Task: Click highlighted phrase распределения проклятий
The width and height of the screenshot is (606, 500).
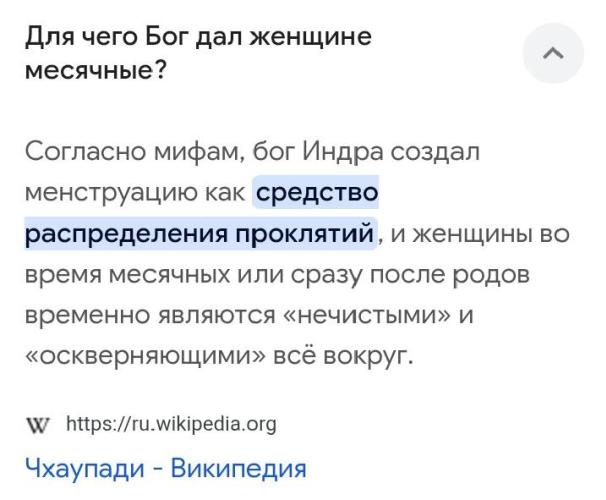Action: [200, 234]
